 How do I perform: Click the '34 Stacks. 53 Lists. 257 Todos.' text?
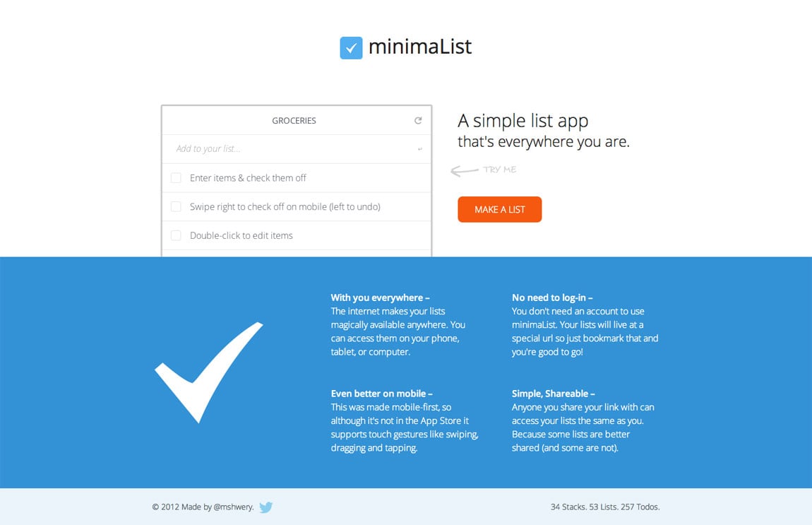pos(605,507)
